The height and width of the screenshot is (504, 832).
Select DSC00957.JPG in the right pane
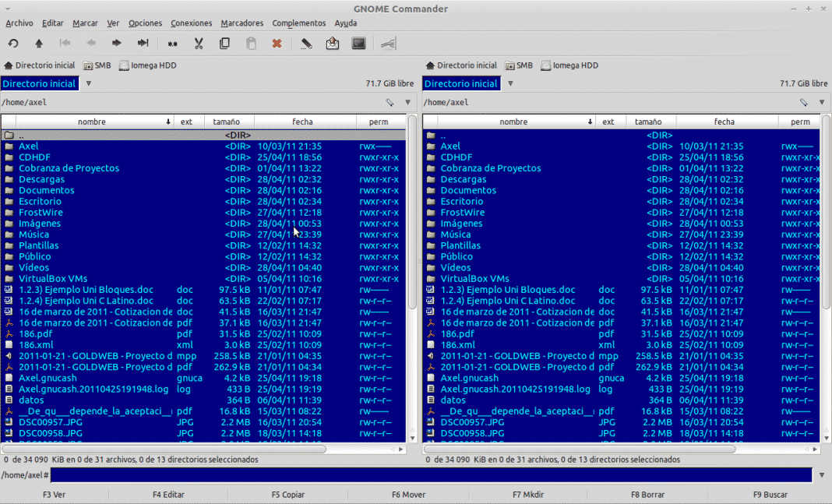pos(622,422)
